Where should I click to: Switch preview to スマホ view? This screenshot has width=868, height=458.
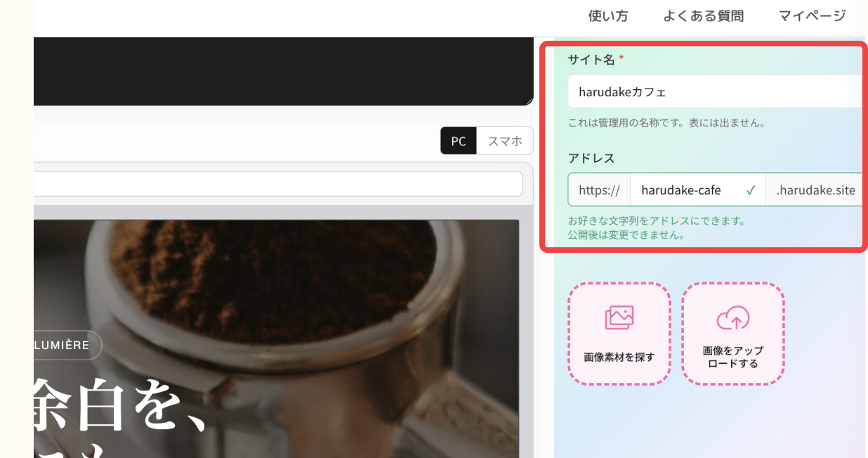click(505, 140)
